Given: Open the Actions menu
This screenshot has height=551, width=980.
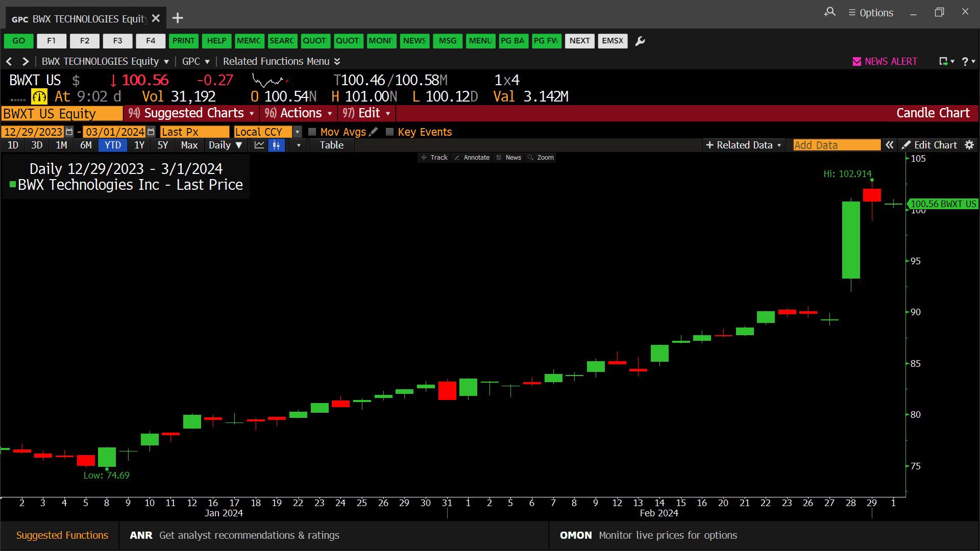Looking at the screenshot, I should coord(299,113).
